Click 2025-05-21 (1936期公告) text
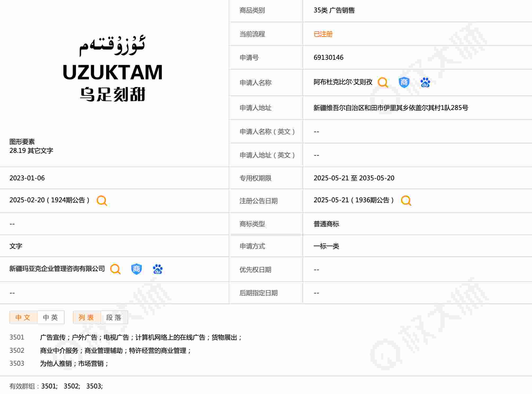This screenshot has width=532, height=394. click(x=354, y=200)
